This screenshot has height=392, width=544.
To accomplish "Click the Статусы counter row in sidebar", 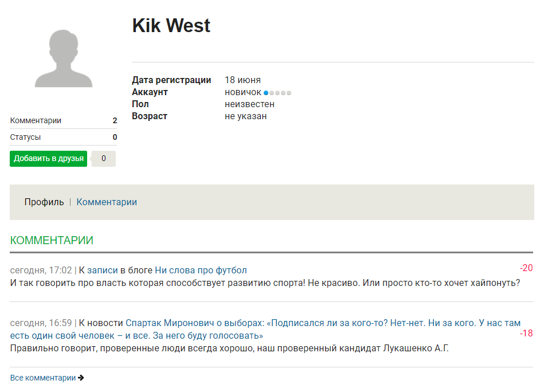I will click(64, 137).
